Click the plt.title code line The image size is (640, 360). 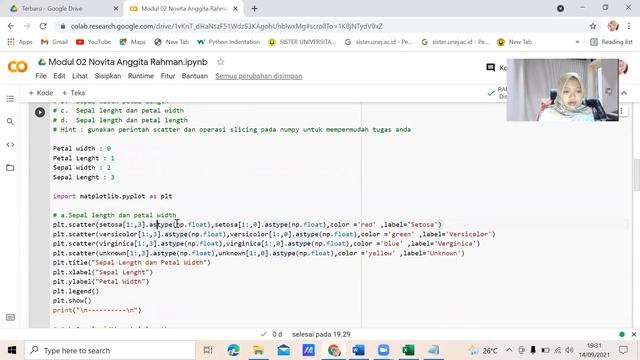pyautogui.click(x=131, y=262)
